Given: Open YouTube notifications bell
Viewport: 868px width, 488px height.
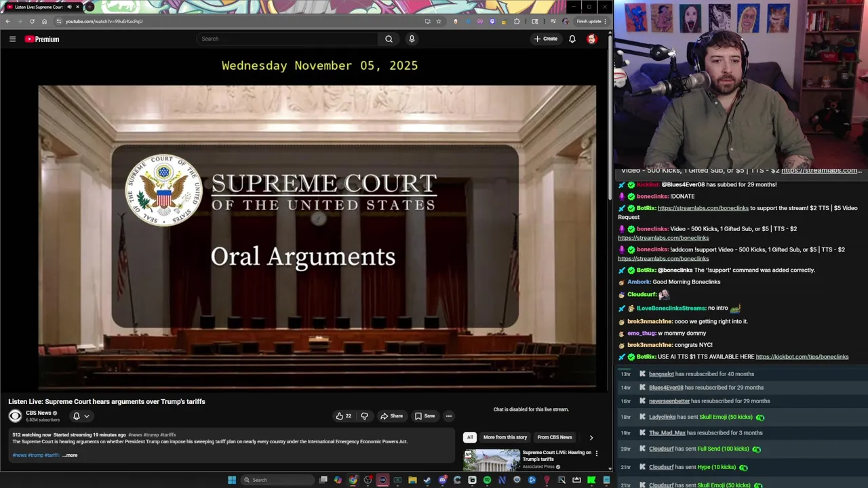Looking at the screenshot, I should [572, 39].
